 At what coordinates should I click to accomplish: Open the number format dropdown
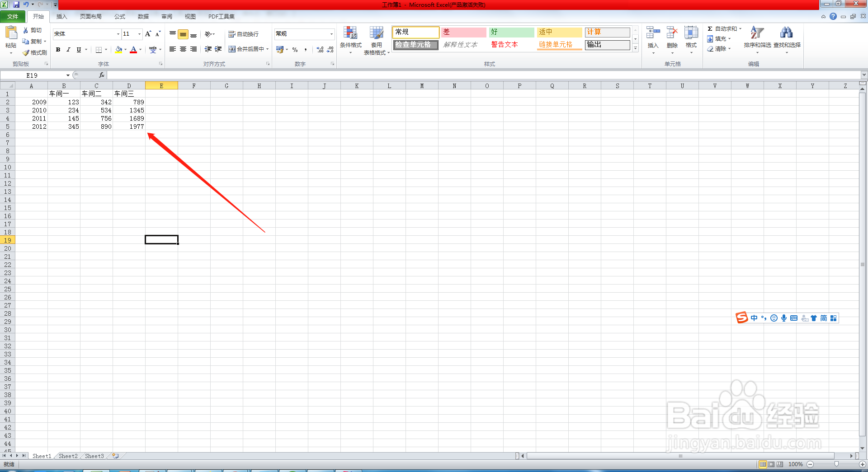(x=331, y=34)
